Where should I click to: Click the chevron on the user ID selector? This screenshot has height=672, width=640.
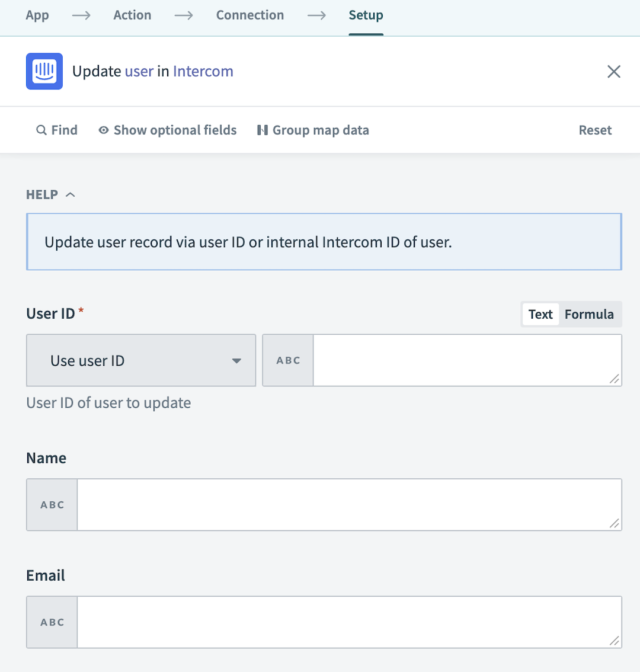[236, 360]
